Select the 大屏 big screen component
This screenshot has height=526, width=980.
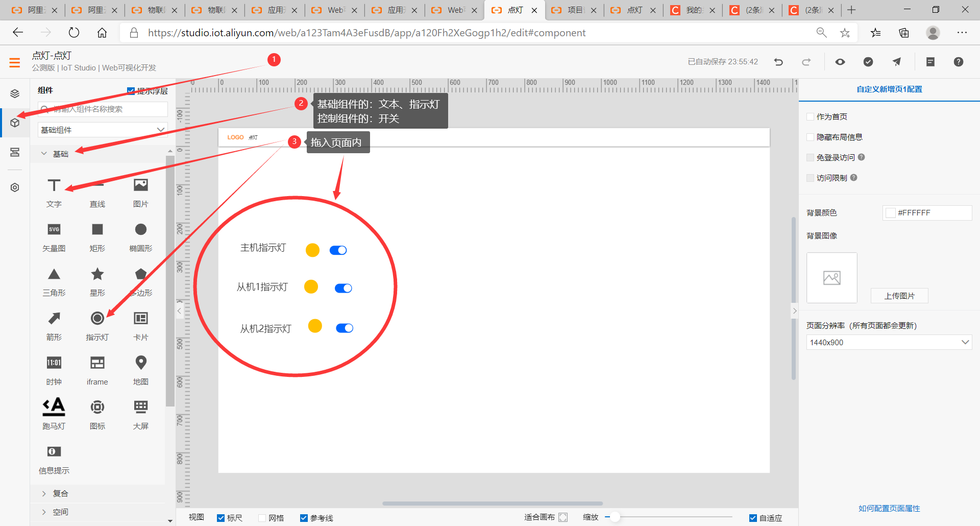(x=140, y=415)
